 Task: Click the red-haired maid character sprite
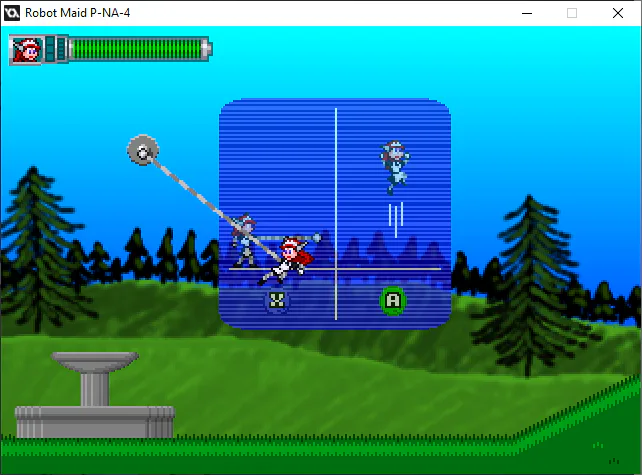pyautogui.click(x=287, y=261)
